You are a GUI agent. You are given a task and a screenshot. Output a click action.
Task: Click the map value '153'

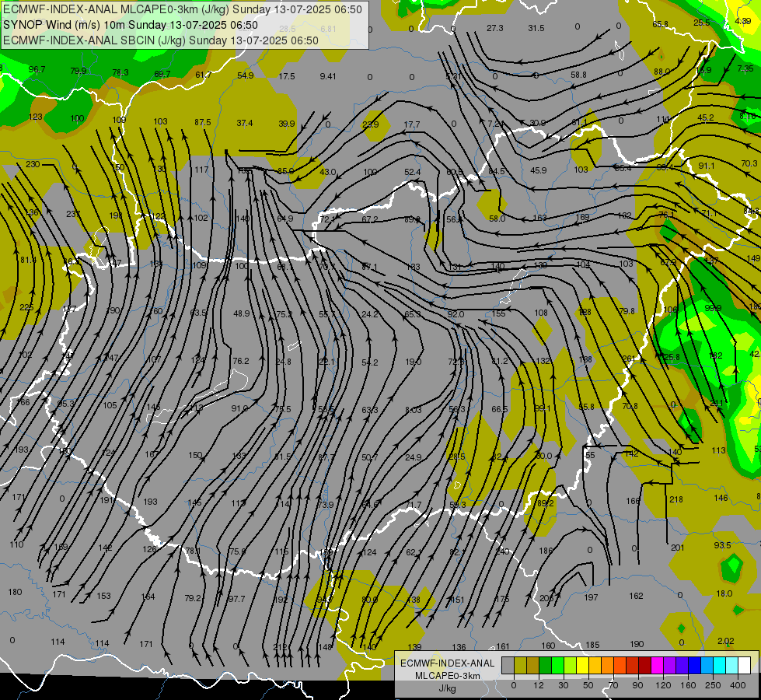103,596
